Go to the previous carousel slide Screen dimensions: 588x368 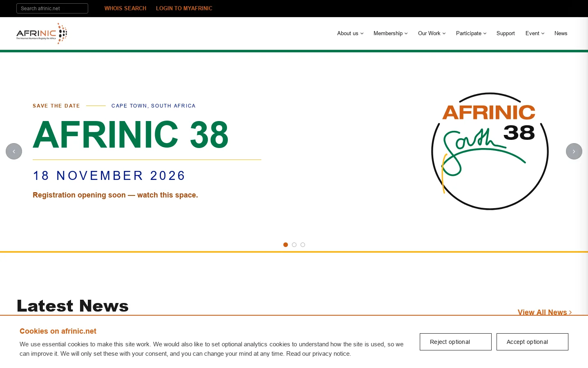click(x=14, y=151)
